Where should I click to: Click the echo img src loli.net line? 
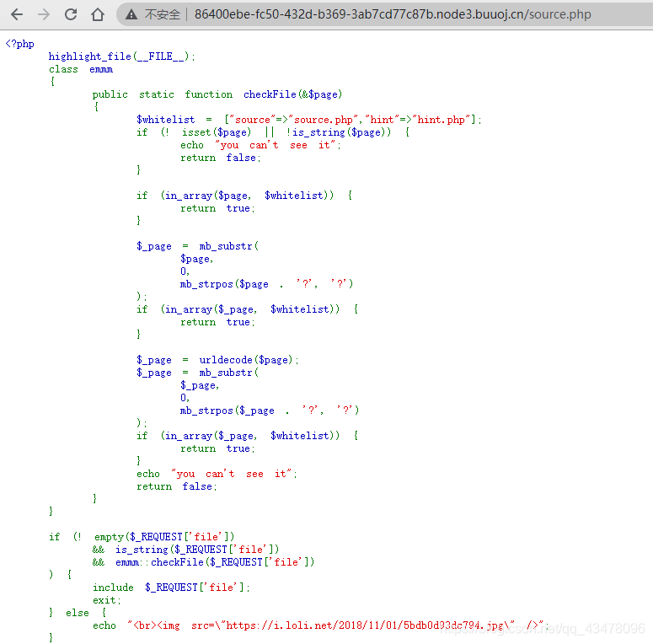pos(320,625)
